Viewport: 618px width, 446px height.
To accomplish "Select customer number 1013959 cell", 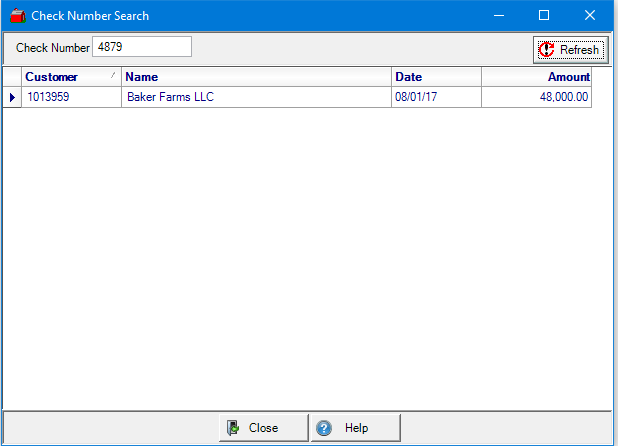I will [72, 97].
